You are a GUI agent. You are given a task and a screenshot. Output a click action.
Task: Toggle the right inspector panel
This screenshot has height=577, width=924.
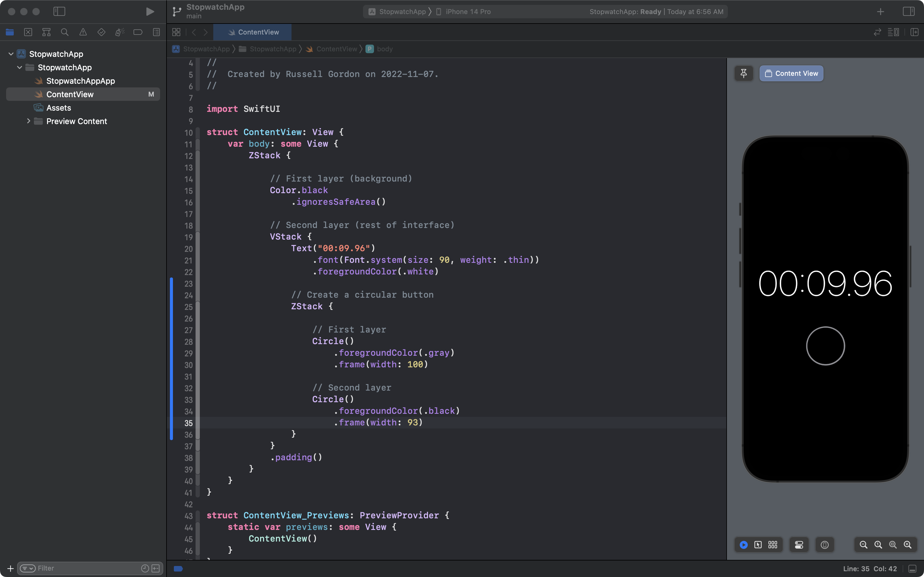(908, 11)
